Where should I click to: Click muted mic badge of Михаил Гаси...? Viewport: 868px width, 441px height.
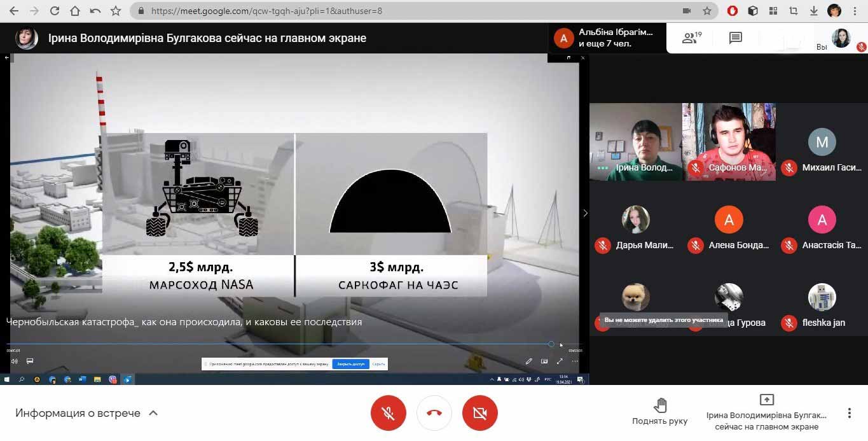[x=789, y=168]
